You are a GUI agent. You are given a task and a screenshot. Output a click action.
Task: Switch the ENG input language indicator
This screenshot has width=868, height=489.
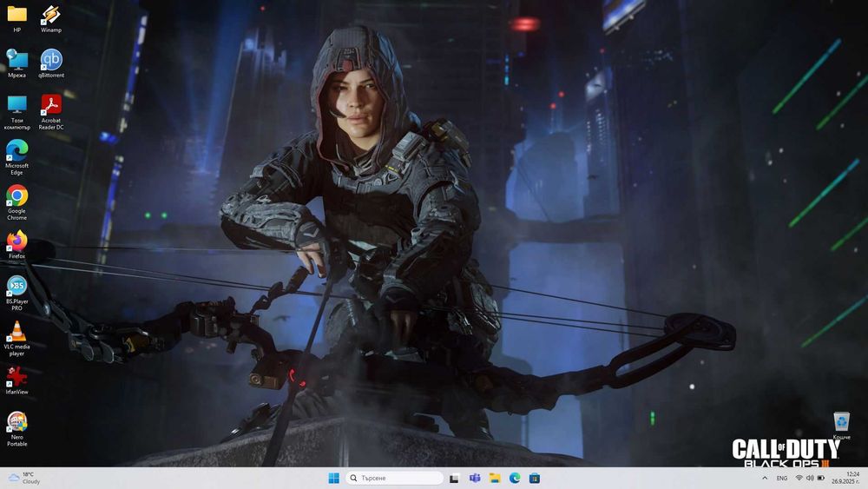pyautogui.click(x=782, y=478)
